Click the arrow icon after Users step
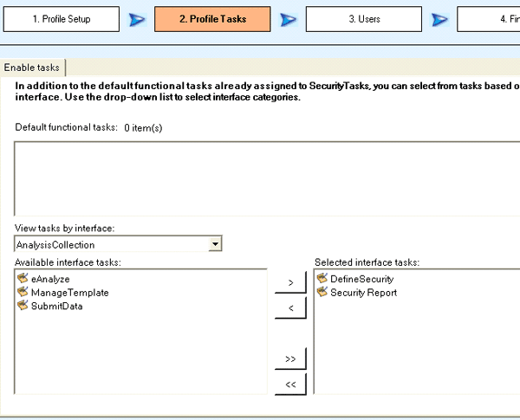 pyautogui.click(x=440, y=19)
